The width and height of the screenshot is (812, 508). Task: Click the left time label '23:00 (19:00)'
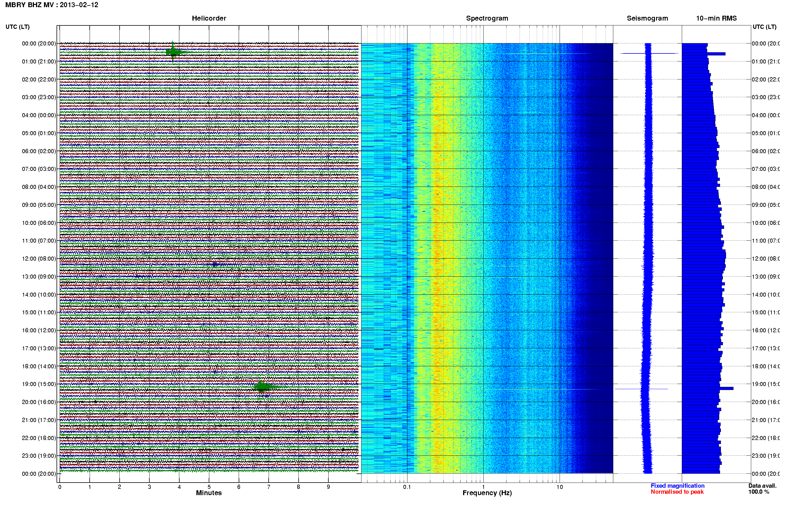(x=39, y=456)
